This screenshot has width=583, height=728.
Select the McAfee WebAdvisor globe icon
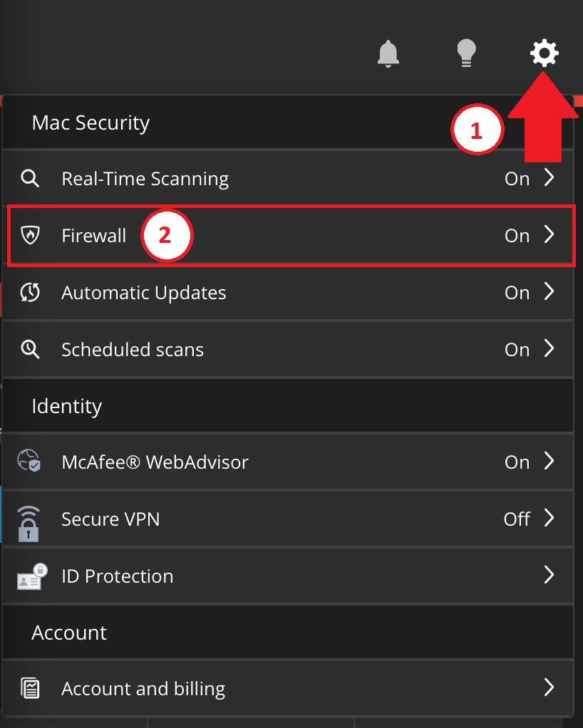(30, 462)
